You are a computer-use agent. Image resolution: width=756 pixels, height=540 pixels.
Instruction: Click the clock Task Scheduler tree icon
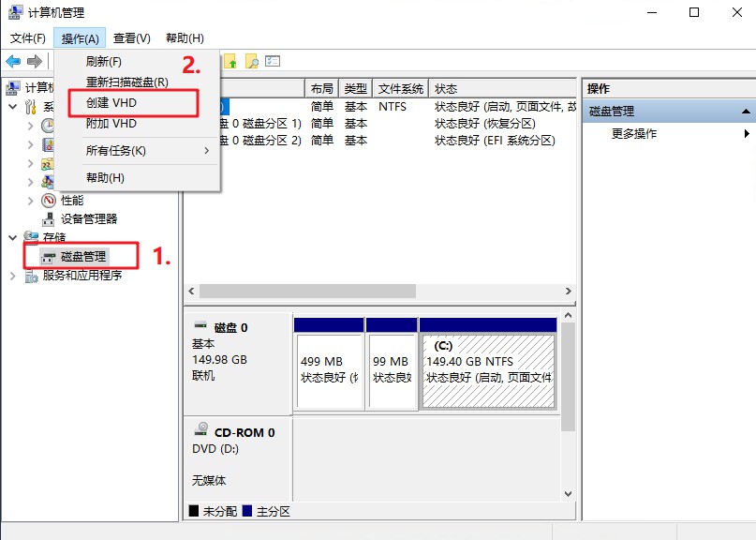48,126
